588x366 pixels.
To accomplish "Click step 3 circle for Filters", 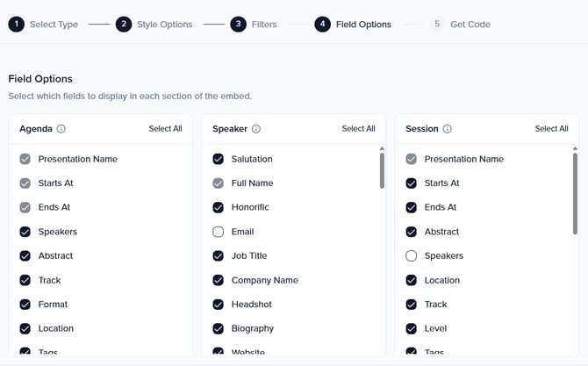I will [x=238, y=25].
